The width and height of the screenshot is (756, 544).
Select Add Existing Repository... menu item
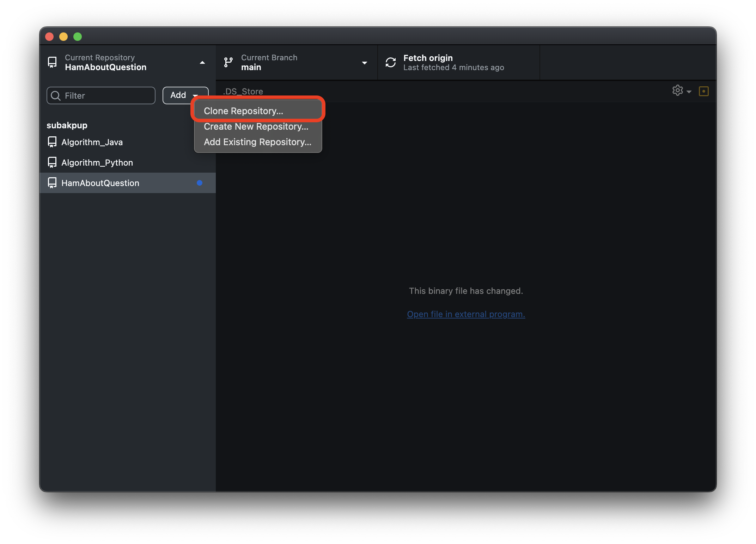[257, 142]
